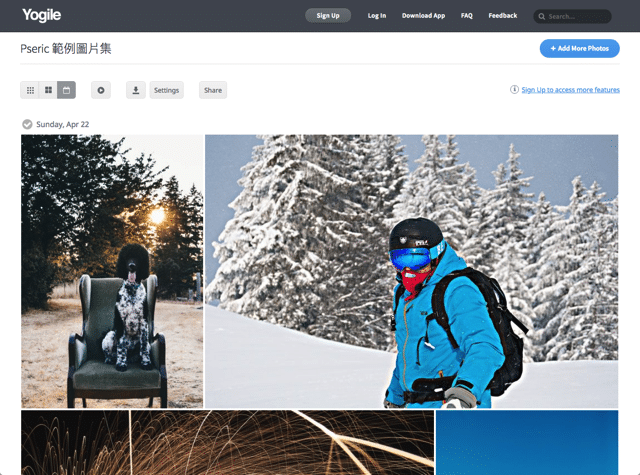640x475 pixels.
Task: Toggle Sunday, Apr 22 selection checkmark
Action: click(27, 124)
